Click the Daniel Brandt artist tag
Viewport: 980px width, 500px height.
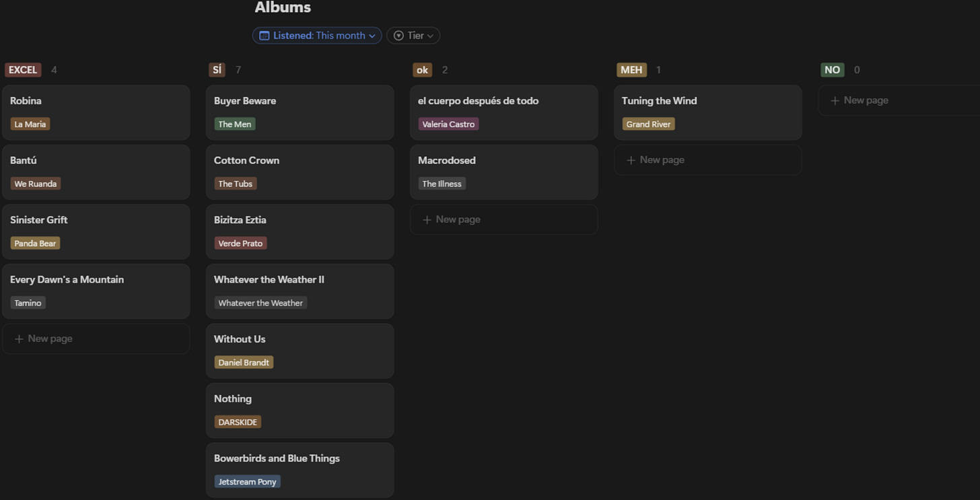pos(244,363)
